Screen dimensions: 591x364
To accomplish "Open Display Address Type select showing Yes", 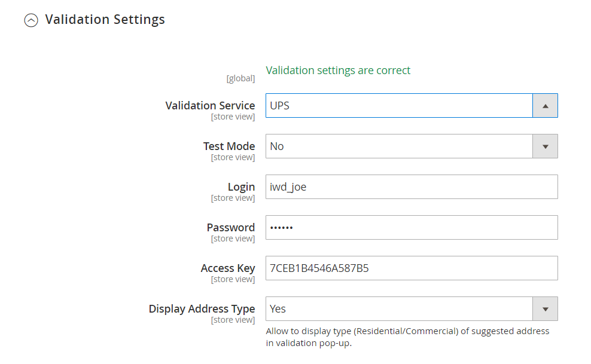I will (x=412, y=309).
